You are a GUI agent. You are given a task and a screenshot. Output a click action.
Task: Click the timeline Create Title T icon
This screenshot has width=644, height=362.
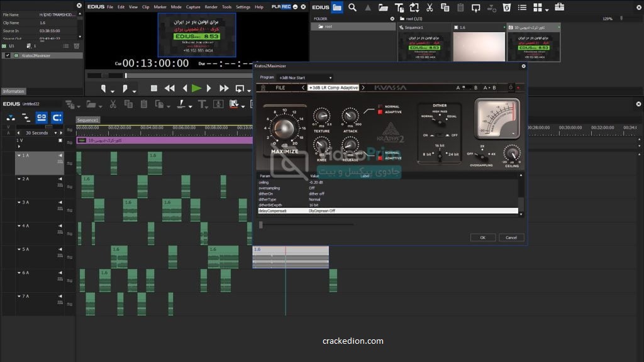202,104
